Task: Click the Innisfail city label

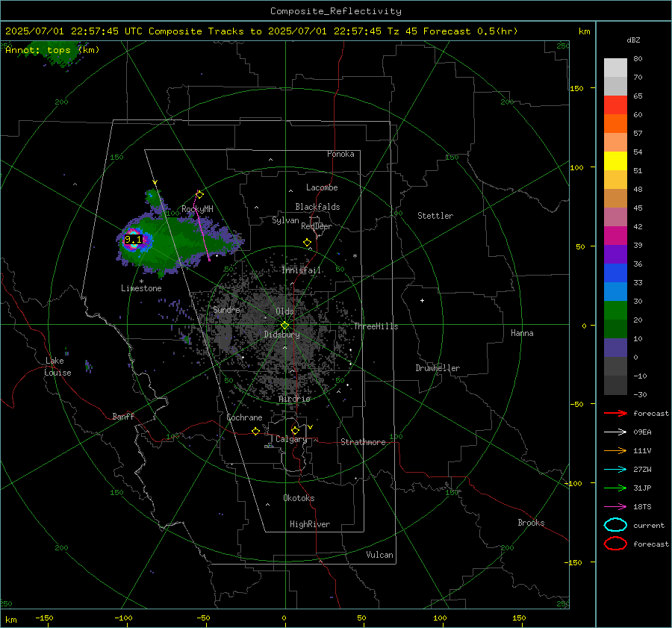Action: pyautogui.click(x=302, y=270)
